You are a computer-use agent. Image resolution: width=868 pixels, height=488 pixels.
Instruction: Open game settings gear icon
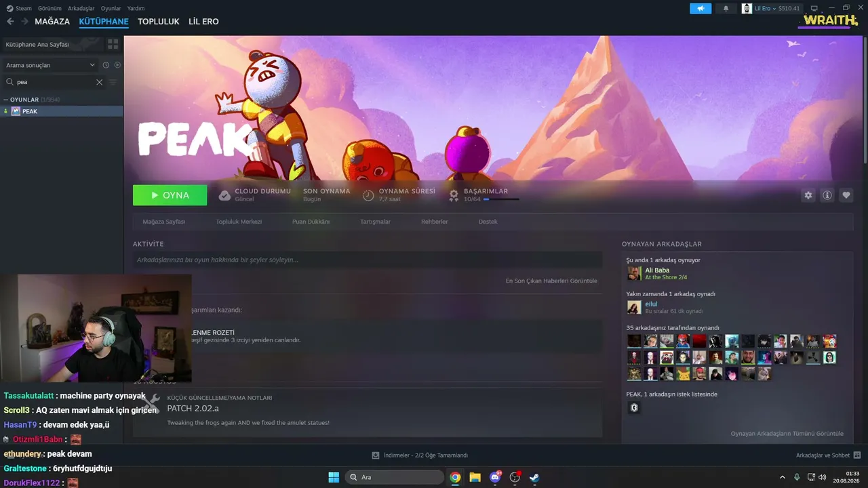coord(808,195)
